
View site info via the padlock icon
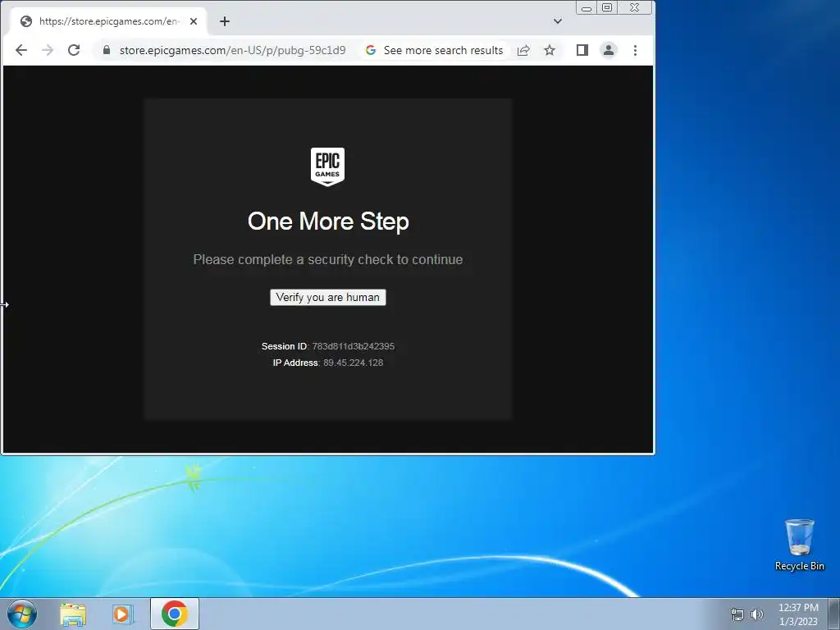107,50
